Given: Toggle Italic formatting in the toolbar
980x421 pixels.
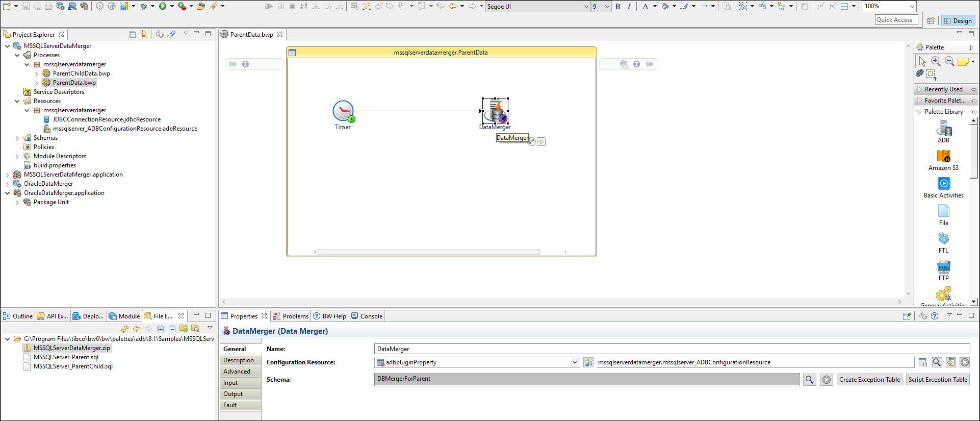Looking at the screenshot, I should pos(629,7).
